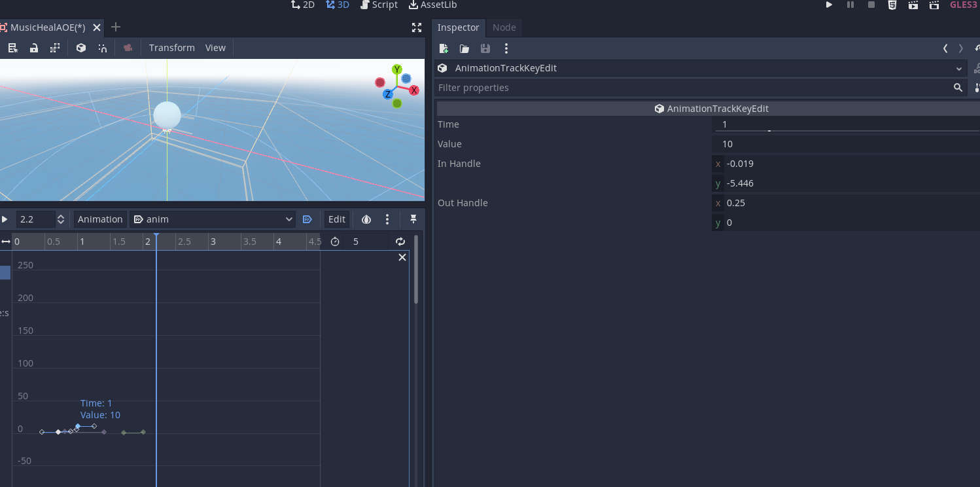This screenshot has width=980, height=487.
Task: Open the animation Edit menu
Action: click(337, 219)
